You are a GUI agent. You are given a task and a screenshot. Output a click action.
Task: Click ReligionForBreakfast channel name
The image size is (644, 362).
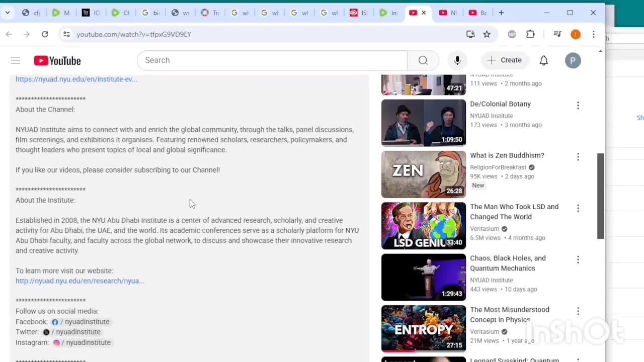coord(498,167)
